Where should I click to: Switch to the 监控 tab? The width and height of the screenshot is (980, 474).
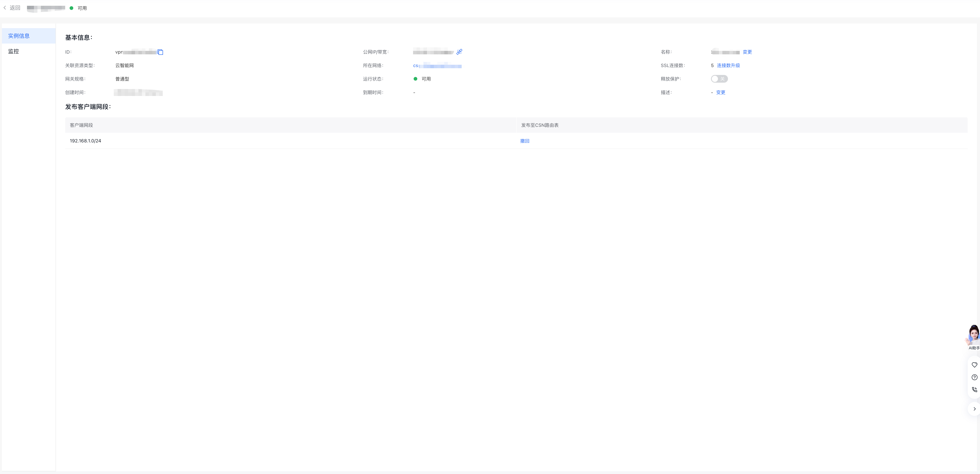(14, 51)
